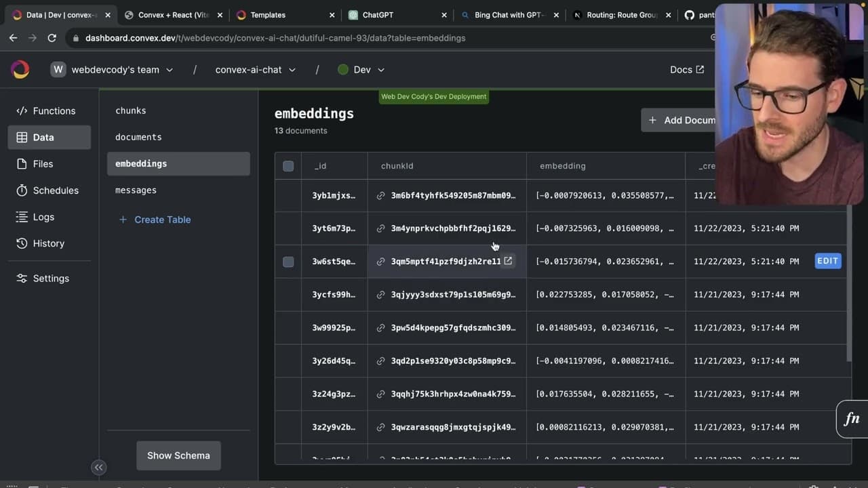Select the 3y26d45q id cell
Viewport: 868px width, 488px height.
click(x=334, y=361)
